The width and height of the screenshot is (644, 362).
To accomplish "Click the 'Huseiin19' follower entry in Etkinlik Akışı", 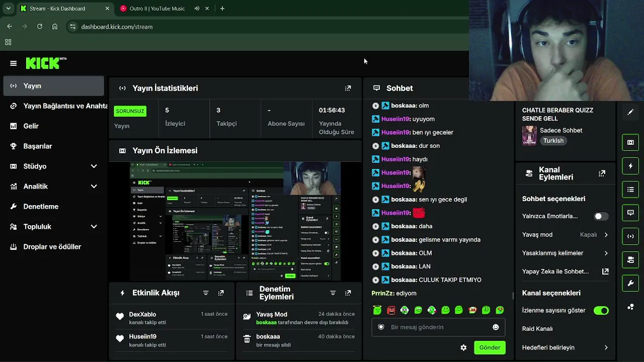I will 173,340.
